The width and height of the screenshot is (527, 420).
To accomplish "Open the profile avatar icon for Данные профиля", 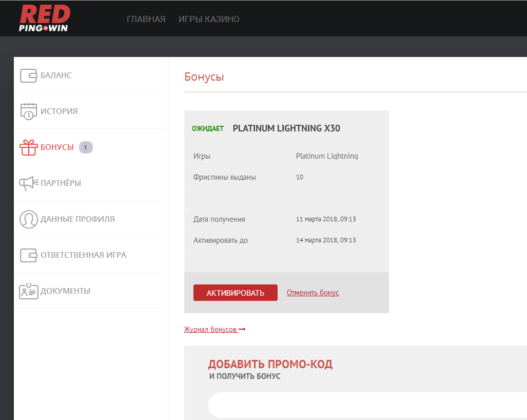I will pos(28,219).
